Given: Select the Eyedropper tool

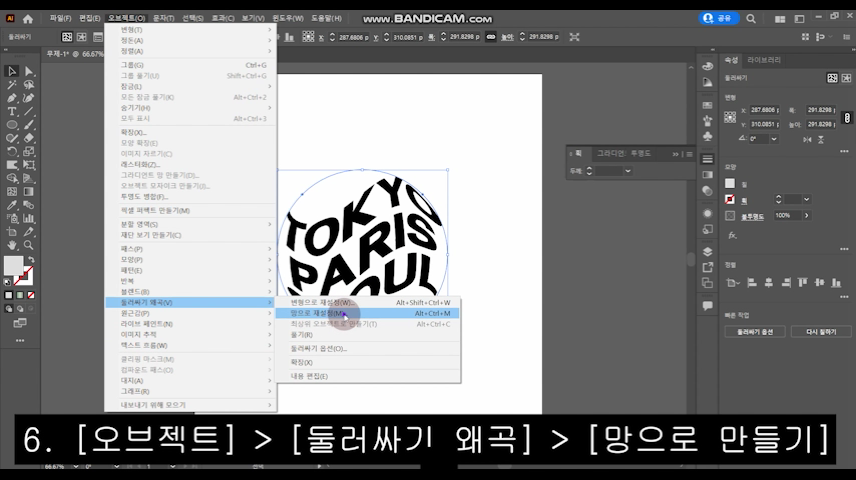Looking at the screenshot, I should point(11,205).
